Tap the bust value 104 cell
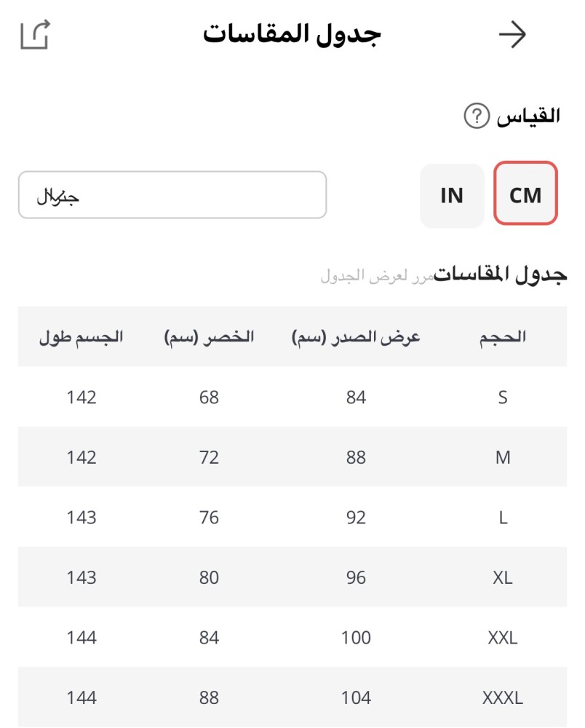The image size is (585, 728). pos(356,697)
